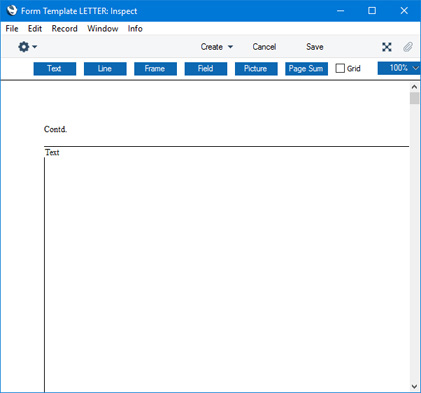Maximize the Form Template window
Viewport: 421px width, 393px height.
tap(372, 11)
